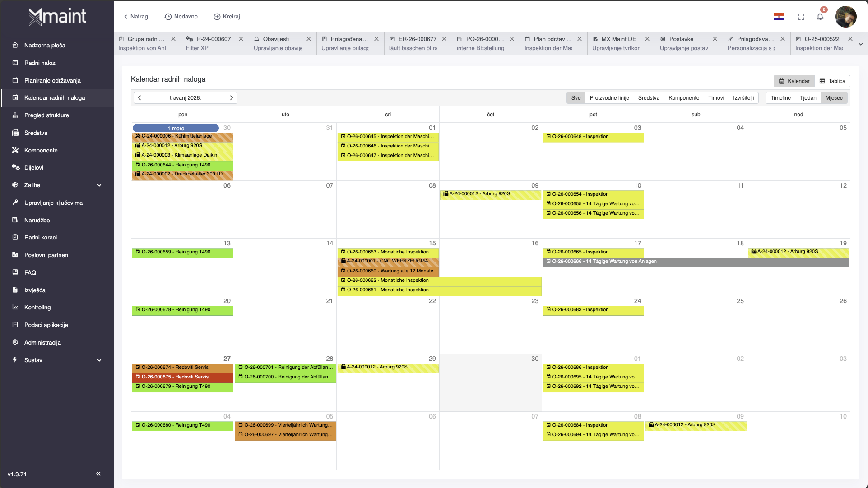Screen dimensions: 868x488
Task: Click the '1 more' events link
Action: pyautogui.click(x=176, y=129)
